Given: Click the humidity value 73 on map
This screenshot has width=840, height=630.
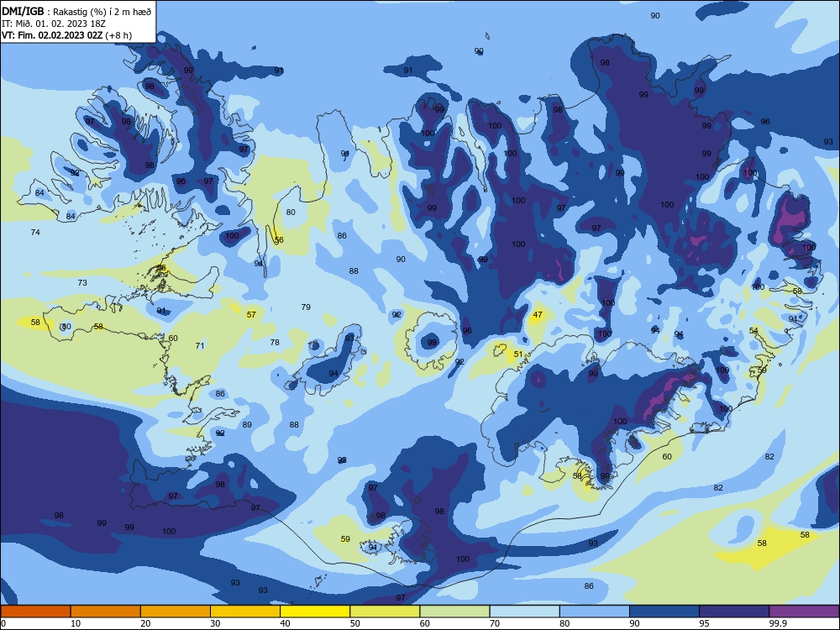Looking at the screenshot, I should pos(82,282).
